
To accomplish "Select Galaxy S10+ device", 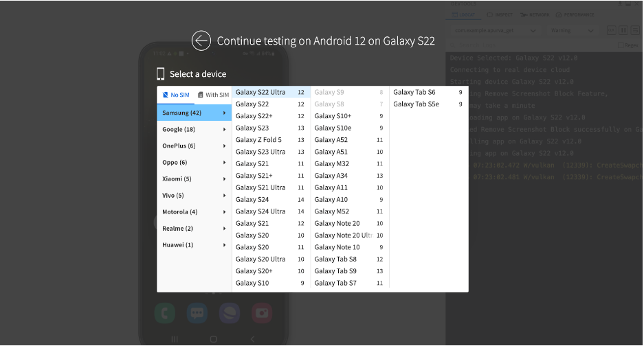I will coord(350,116).
